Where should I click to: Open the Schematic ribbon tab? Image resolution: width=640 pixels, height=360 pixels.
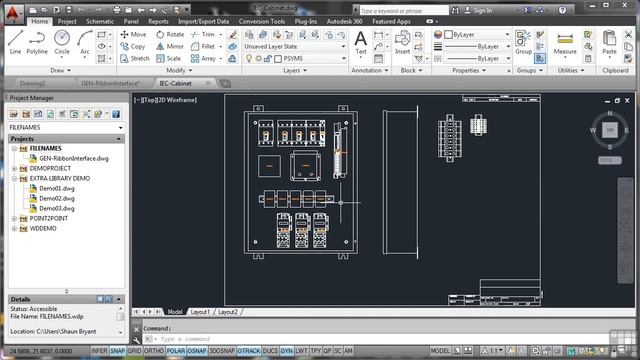click(100, 21)
